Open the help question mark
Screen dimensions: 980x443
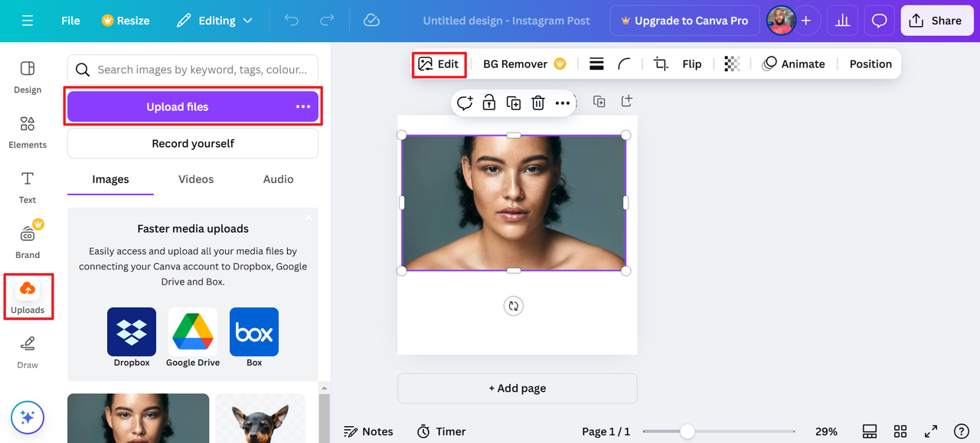pos(962,432)
